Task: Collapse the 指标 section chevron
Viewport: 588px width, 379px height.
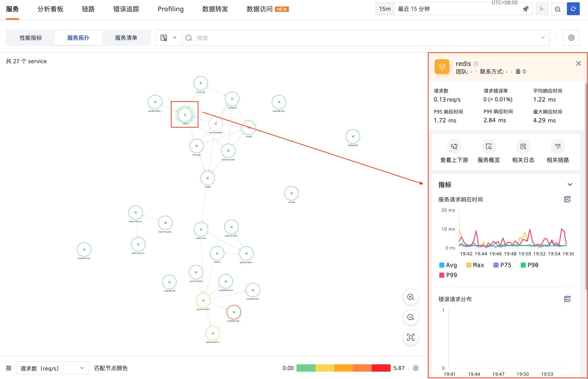Action: pos(570,185)
